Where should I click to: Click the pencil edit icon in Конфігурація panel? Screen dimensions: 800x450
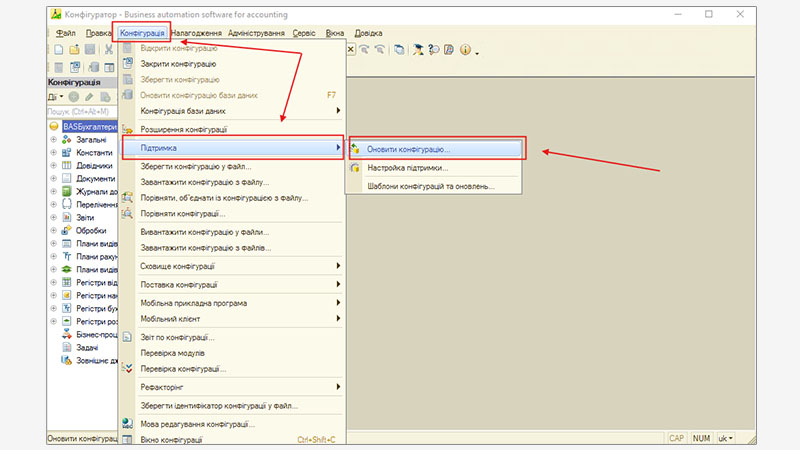coord(89,97)
